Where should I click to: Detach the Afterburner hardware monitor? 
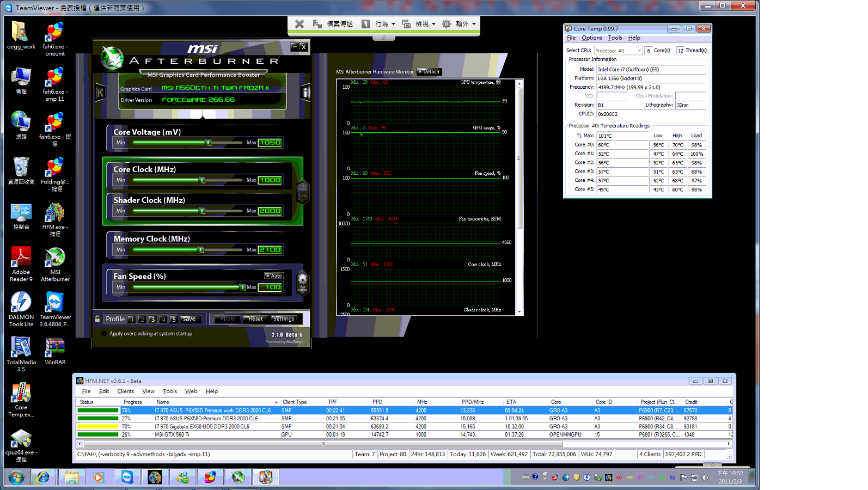(429, 72)
